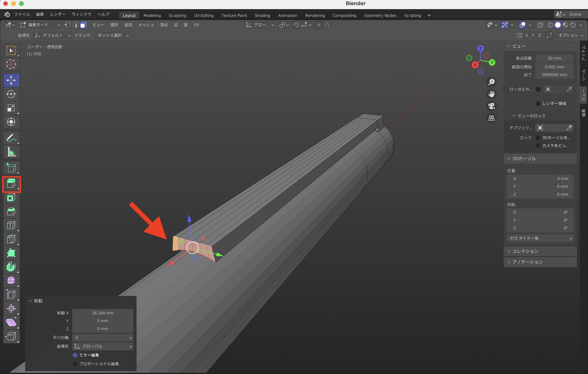Toggle レンダー領域 checkbox
588x374 pixels.
[538, 104]
